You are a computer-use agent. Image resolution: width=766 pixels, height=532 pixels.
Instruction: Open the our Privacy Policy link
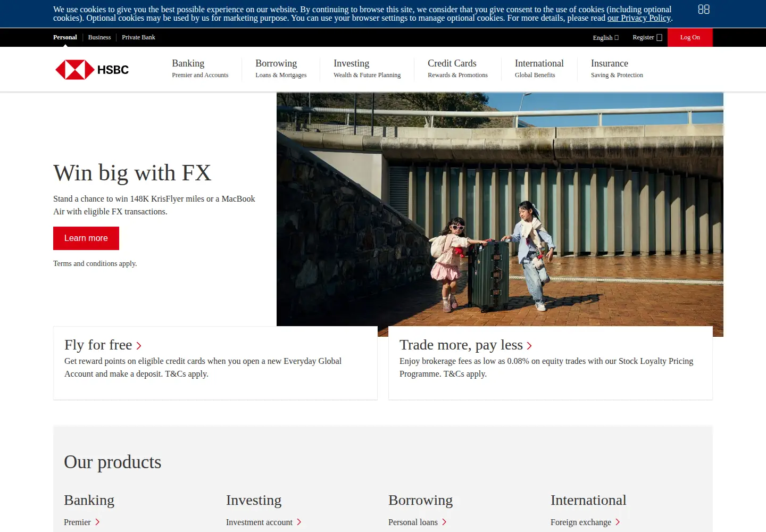(639, 18)
